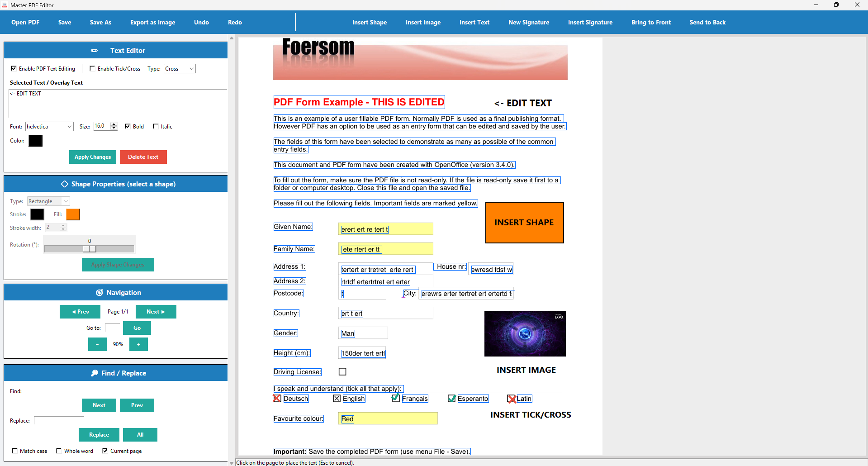Image resolution: width=868 pixels, height=466 pixels.
Task: Click the orange Fill color swatch
Action: click(x=72, y=214)
